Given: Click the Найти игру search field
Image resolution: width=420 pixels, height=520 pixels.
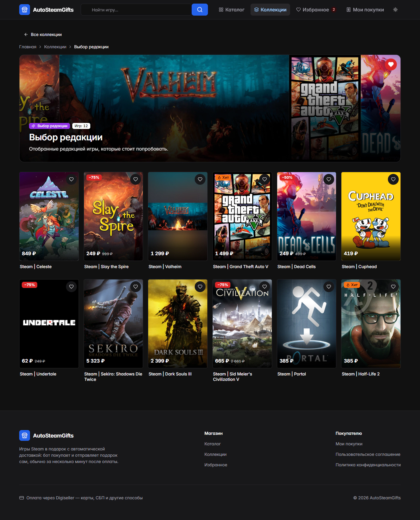Looking at the screenshot, I should pos(136,10).
